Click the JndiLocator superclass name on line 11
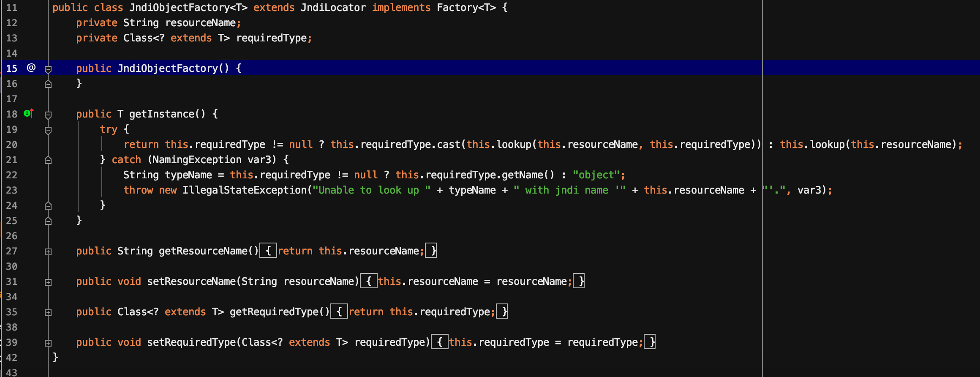The image size is (980, 377). (x=333, y=8)
